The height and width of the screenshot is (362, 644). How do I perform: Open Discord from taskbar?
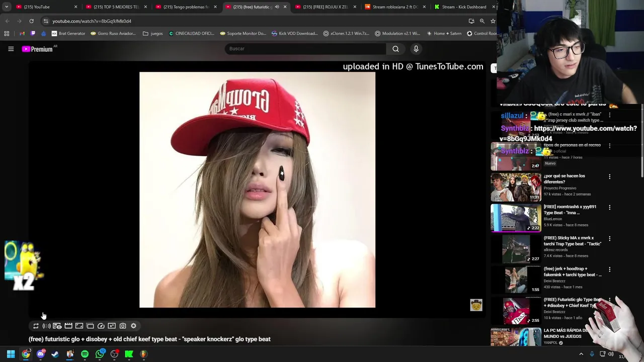(x=40, y=354)
